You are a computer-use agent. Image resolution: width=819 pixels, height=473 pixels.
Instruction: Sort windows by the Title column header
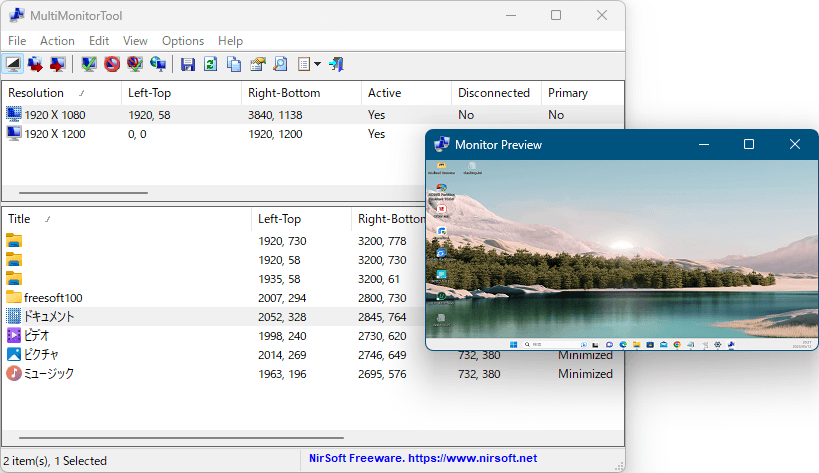coord(20,219)
